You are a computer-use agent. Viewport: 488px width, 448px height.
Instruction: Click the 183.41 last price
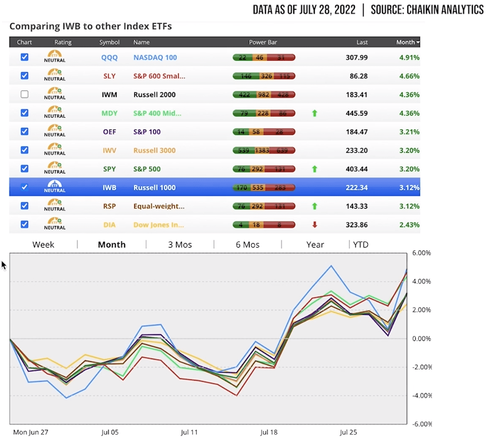pos(357,95)
